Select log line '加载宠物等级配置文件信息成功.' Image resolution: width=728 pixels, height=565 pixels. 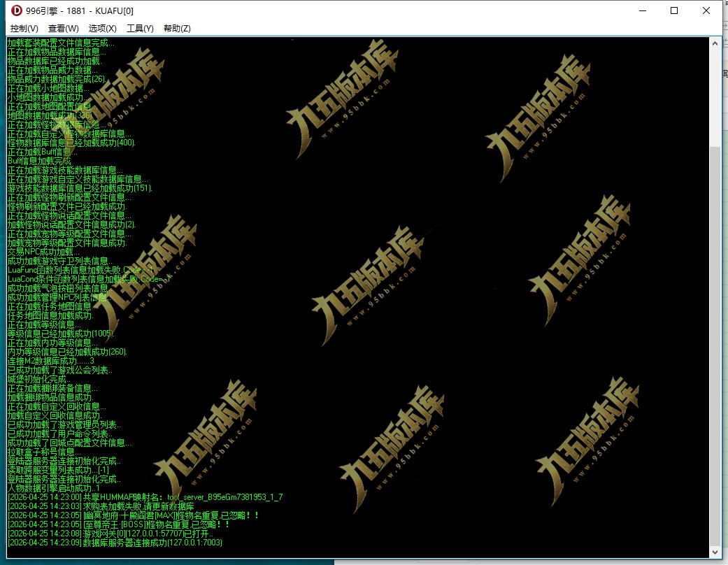pos(67,243)
